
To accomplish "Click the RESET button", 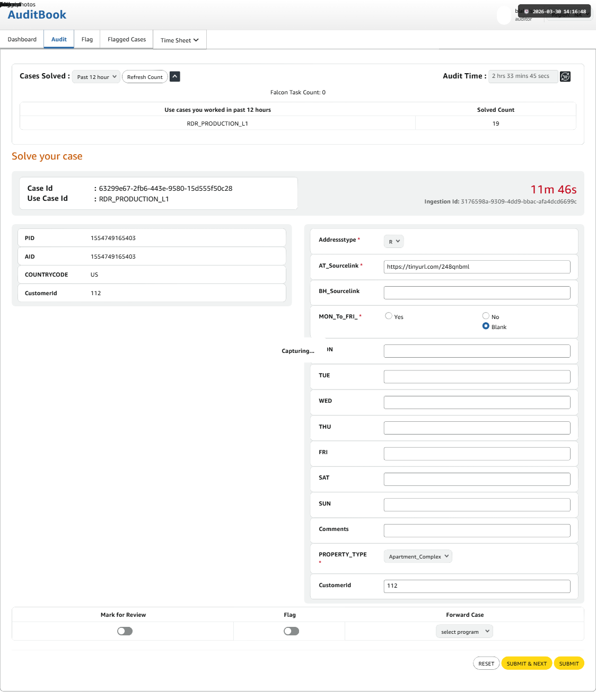I will 486,663.
